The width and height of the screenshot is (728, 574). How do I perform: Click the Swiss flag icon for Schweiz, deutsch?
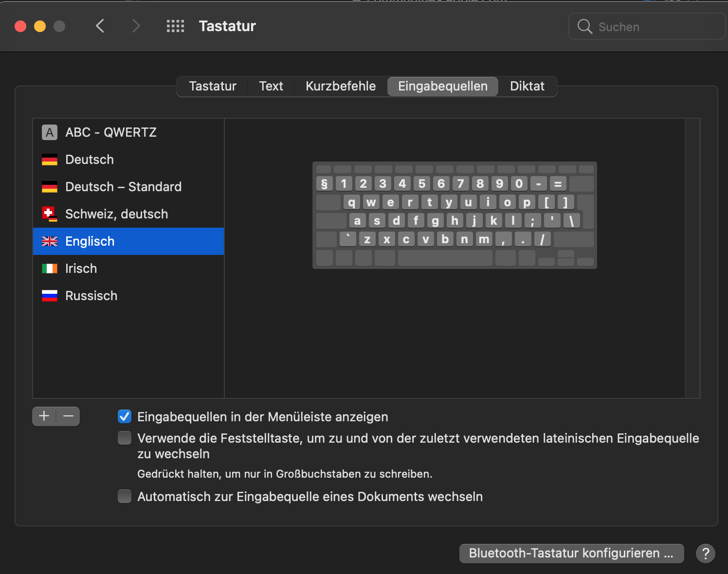49,214
